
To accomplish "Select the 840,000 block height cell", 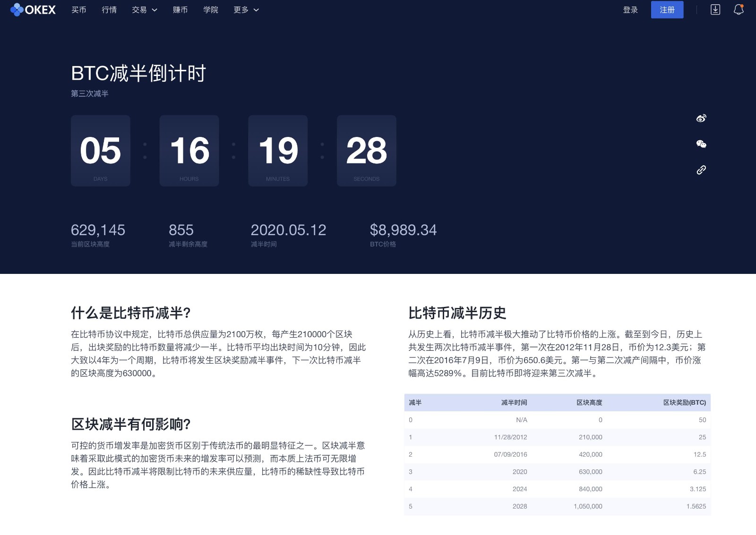I will [x=591, y=489].
